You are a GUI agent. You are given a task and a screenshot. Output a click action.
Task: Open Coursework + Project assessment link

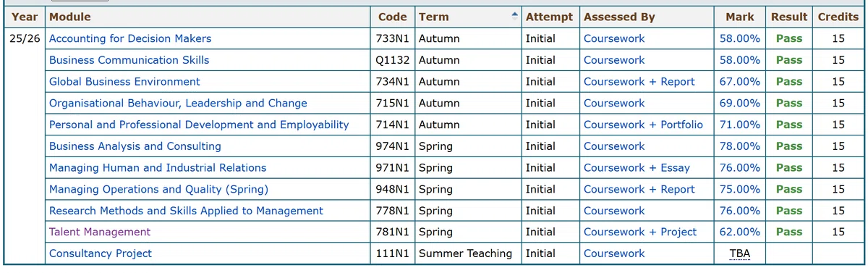click(640, 232)
